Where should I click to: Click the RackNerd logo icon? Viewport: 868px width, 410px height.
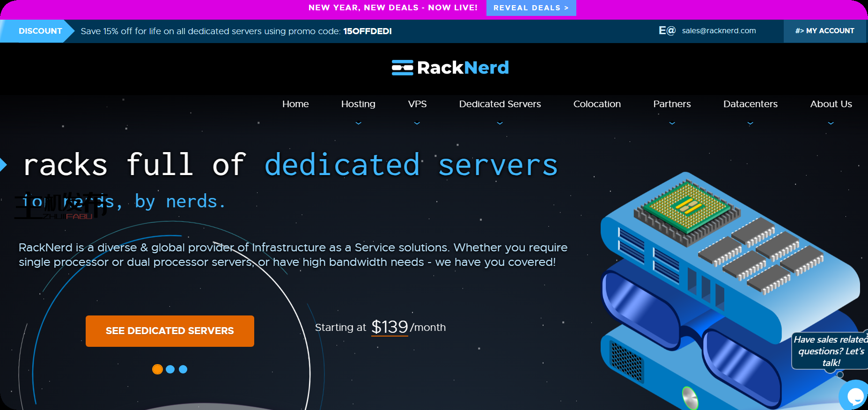coord(402,68)
